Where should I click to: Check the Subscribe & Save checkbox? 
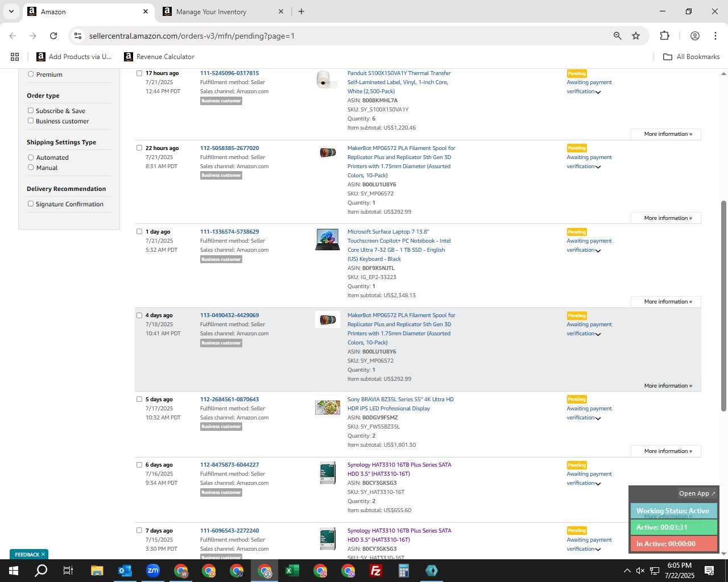coord(31,110)
